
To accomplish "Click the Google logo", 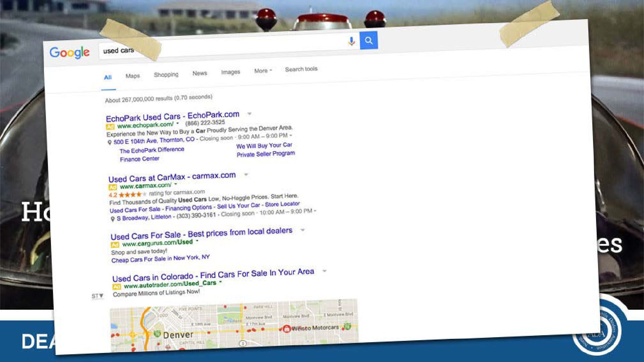I will 69,53.
